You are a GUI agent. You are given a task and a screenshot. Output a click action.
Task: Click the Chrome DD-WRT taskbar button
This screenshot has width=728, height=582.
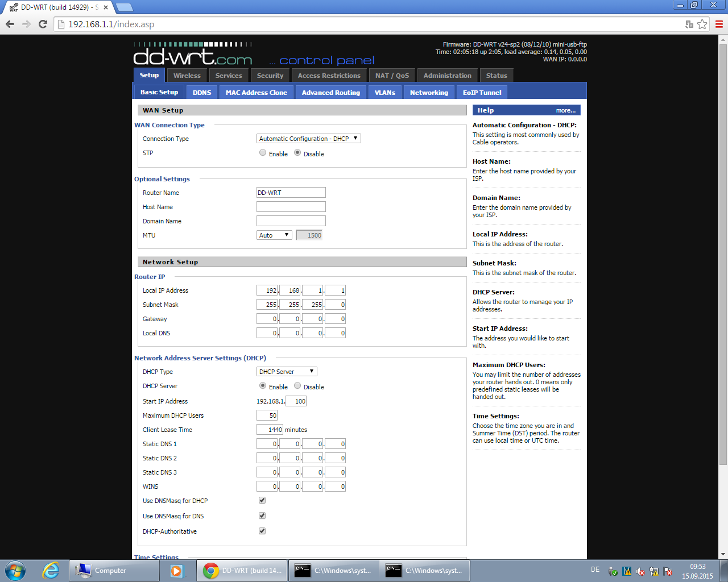tap(242, 571)
